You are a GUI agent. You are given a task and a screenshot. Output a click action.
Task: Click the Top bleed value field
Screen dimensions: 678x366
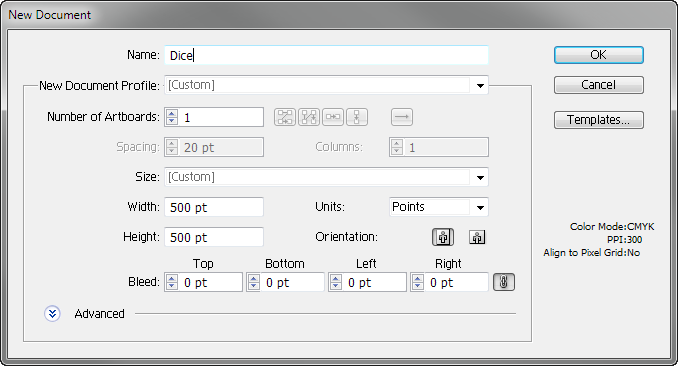point(210,283)
